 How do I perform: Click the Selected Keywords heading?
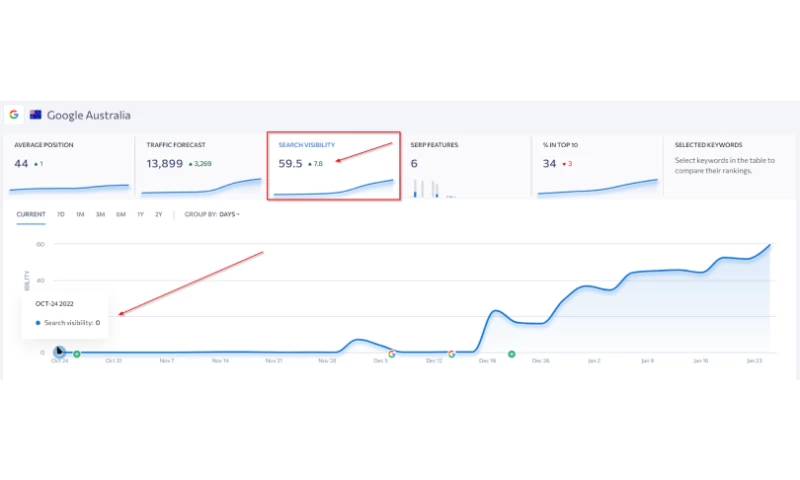coord(709,145)
